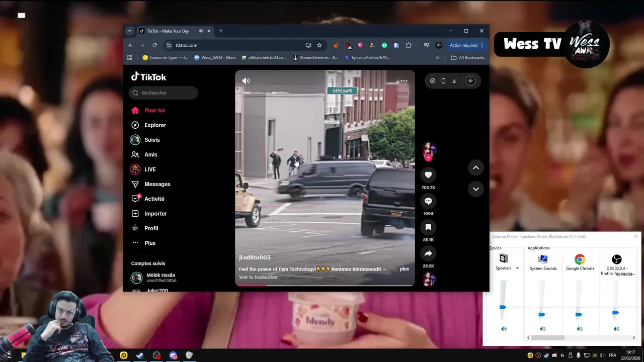Open All Bookmarks folder
Viewport: 644px width, 362px height.
click(468, 58)
